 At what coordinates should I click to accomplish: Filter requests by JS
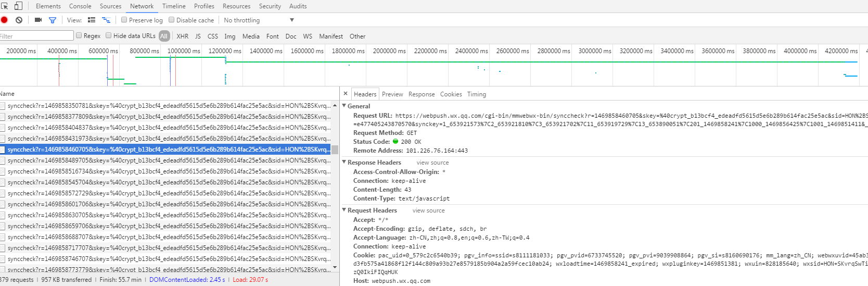point(198,36)
